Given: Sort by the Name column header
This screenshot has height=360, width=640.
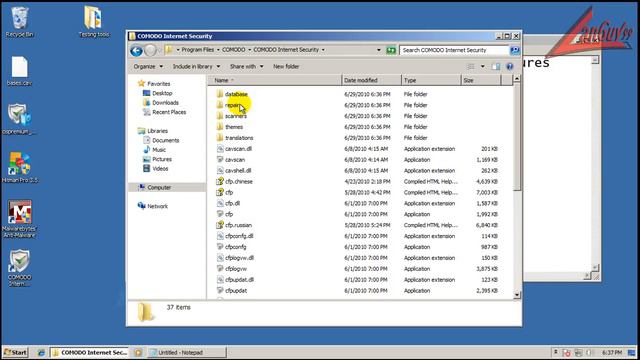Looking at the screenshot, I should click(x=275, y=80).
